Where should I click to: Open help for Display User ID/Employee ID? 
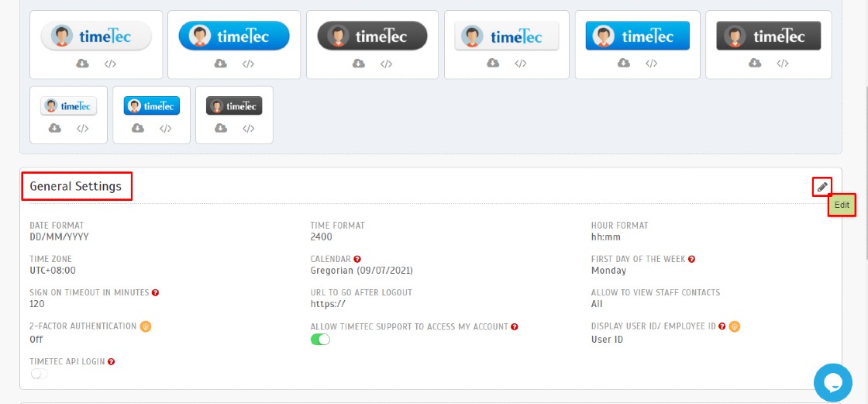(x=722, y=326)
